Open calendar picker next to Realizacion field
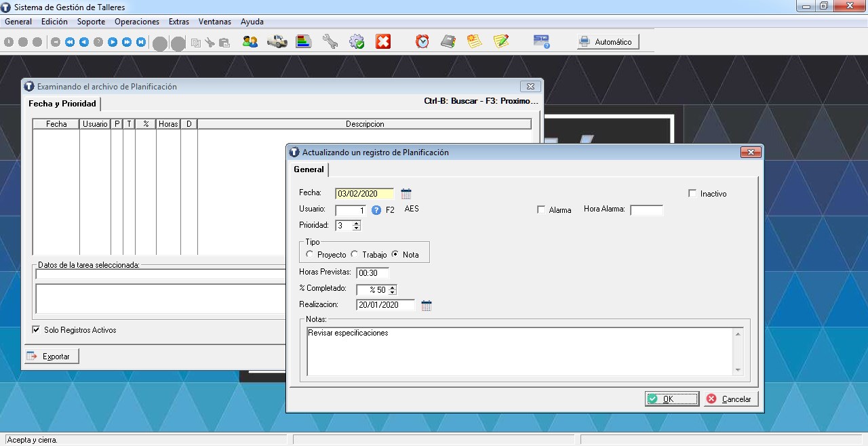The width and height of the screenshot is (868, 446). [x=427, y=306]
